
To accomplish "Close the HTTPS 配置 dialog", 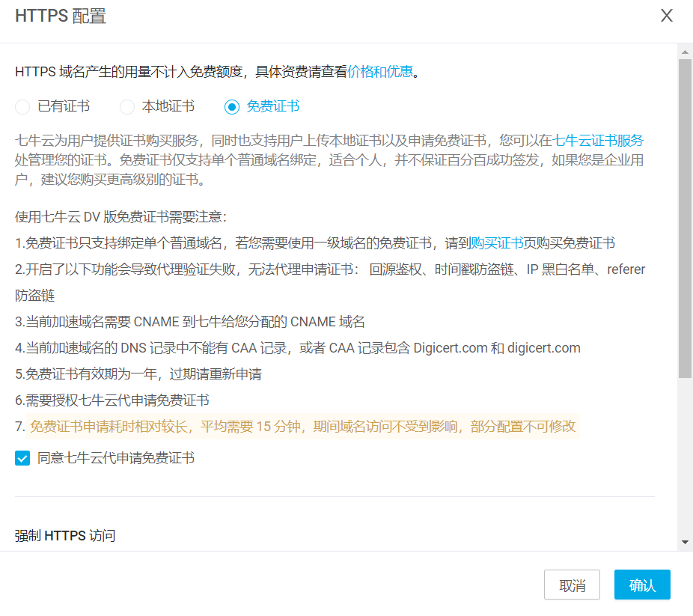I will pos(667,15).
